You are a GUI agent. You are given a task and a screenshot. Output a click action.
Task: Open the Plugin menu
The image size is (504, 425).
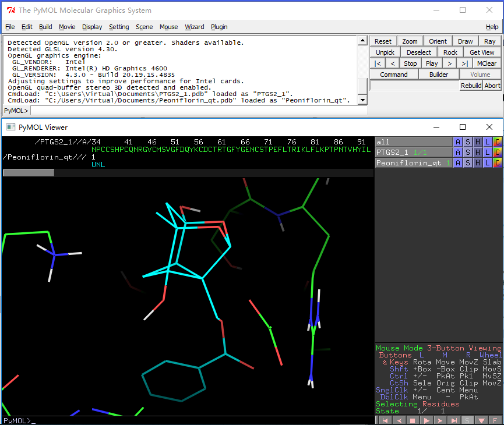pos(219,27)
